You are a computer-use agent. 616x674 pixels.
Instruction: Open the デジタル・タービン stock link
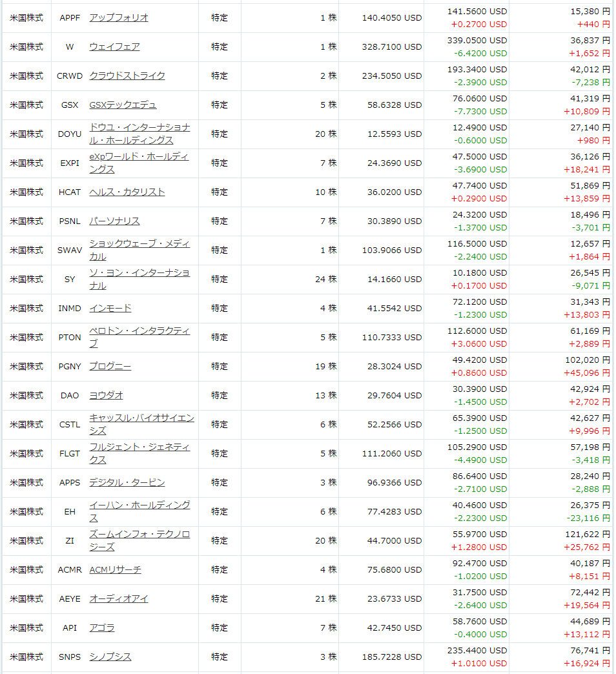(x=127, y=483)
